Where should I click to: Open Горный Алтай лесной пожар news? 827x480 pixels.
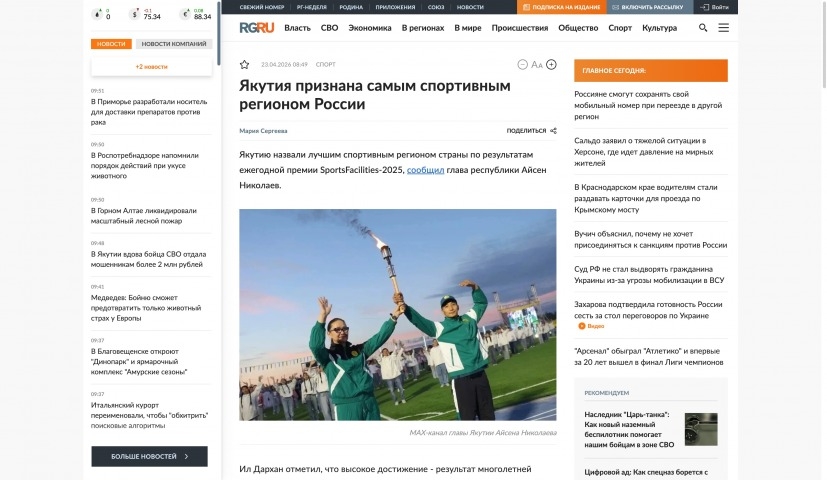tap(144, 216)
